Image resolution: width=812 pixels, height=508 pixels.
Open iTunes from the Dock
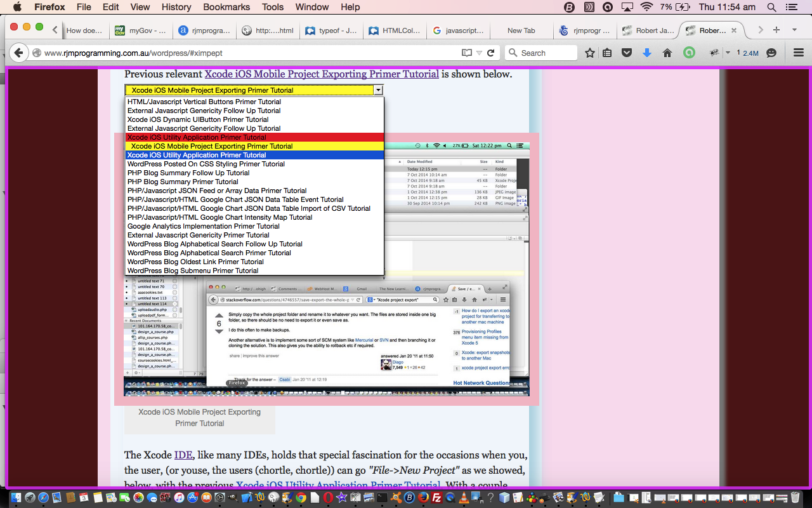pyautogui.click(x=180, y=498)
